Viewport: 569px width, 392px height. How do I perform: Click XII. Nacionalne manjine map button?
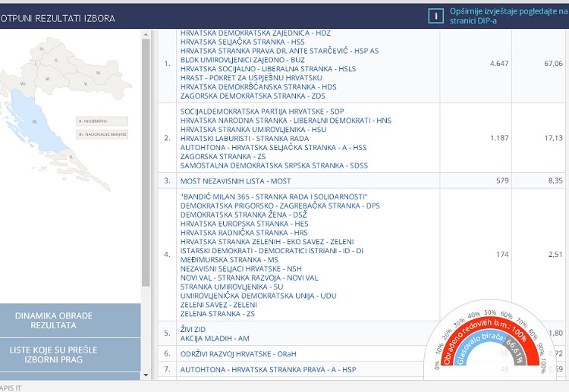(102, 134)
